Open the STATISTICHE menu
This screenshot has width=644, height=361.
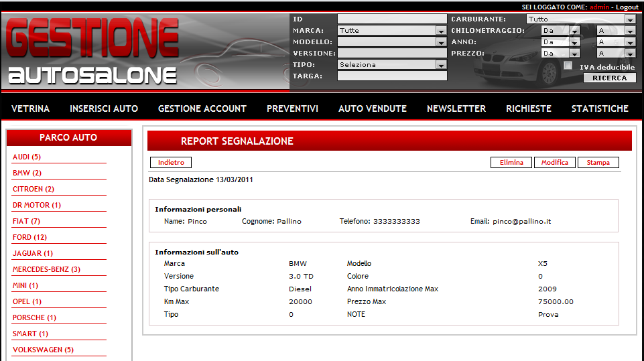point(600,109)
